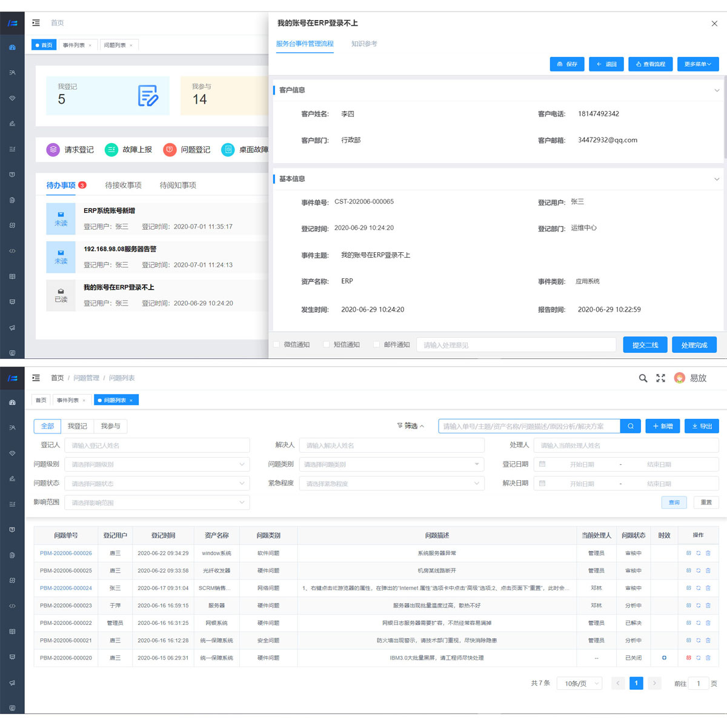
Task: Click the fullscreen icon beside user 易放
Action: 660,378
